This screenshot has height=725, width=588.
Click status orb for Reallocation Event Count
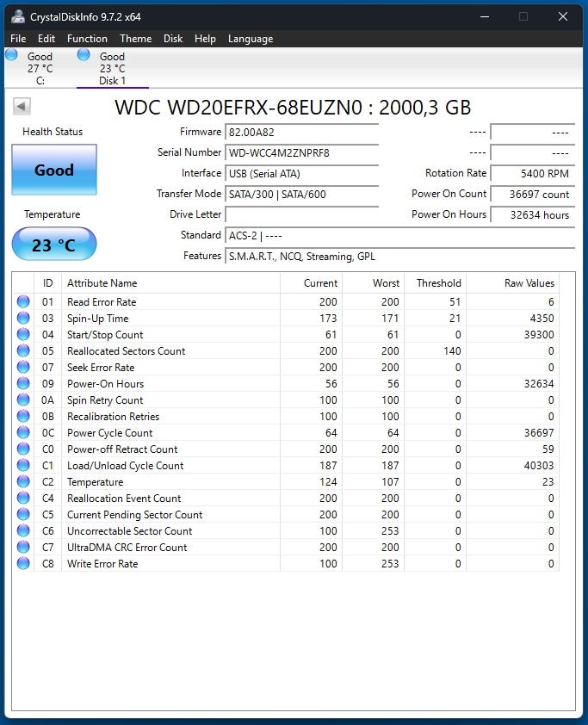[x=23, y=498]
